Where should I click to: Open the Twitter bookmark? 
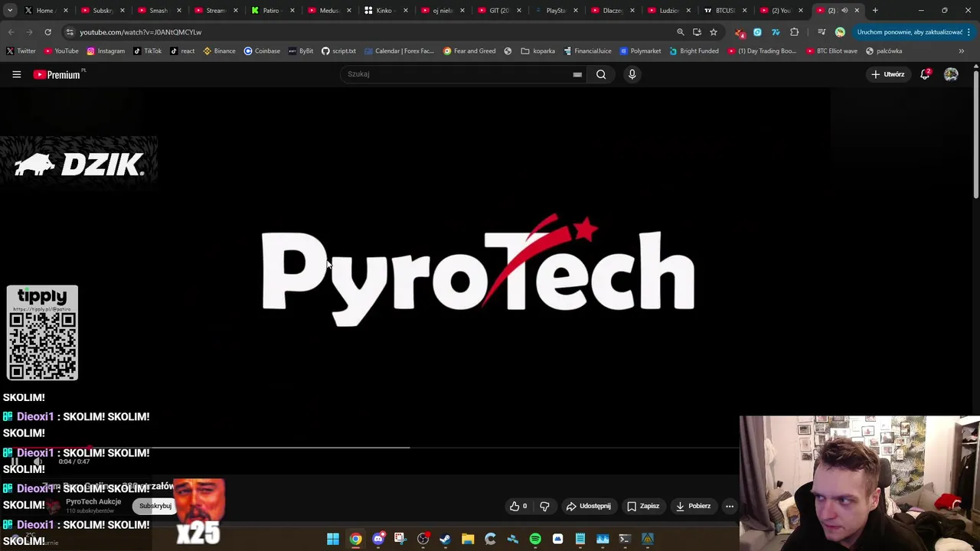pyautogui.click(x=21, y=51)
